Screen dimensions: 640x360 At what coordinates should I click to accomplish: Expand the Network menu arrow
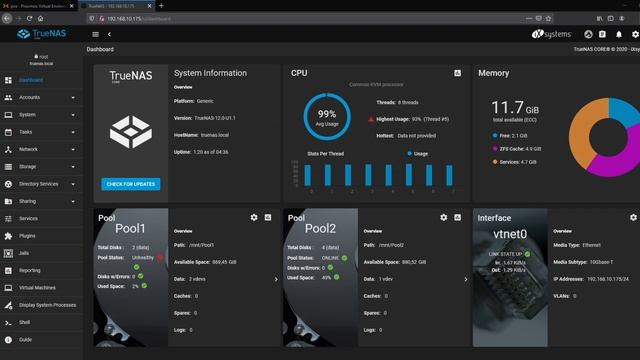point(73,149)
